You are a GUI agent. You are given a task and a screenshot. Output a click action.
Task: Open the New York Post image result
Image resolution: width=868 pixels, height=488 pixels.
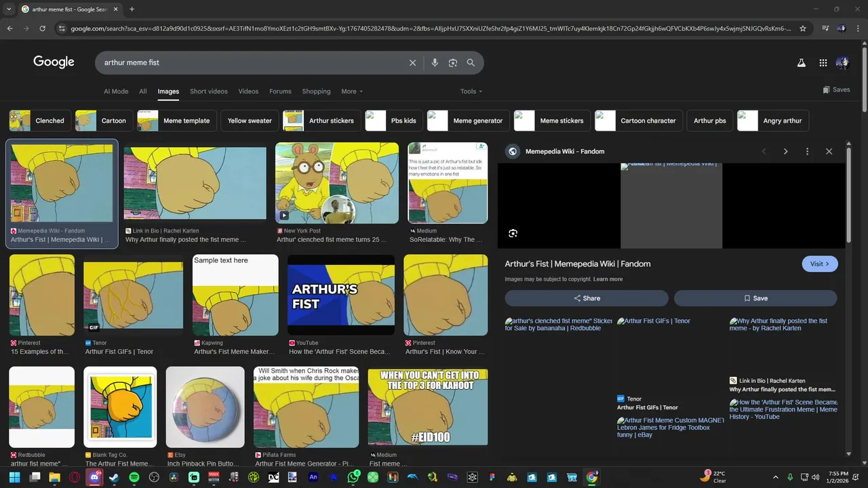(x=337, y=183)
